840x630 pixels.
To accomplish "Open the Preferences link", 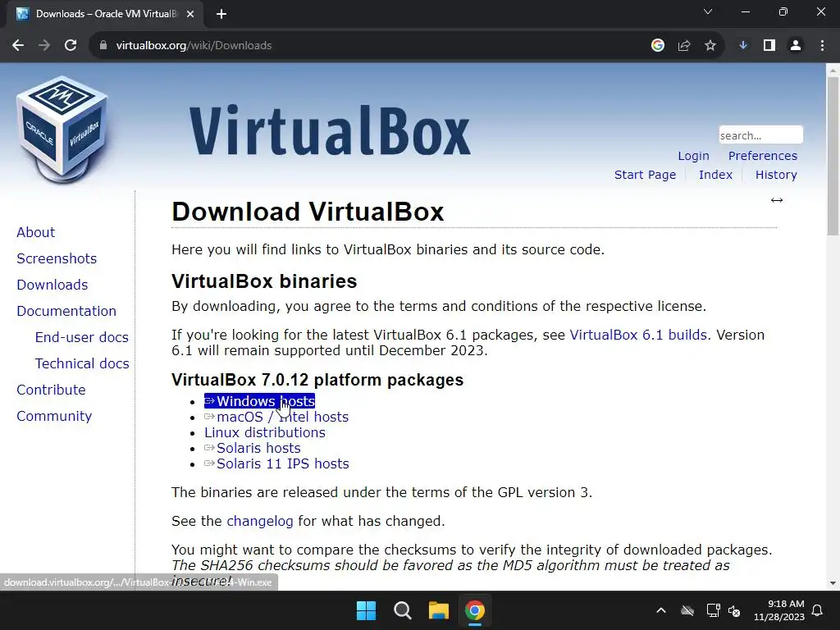I will pyautogui.click(x=762, y=156).
